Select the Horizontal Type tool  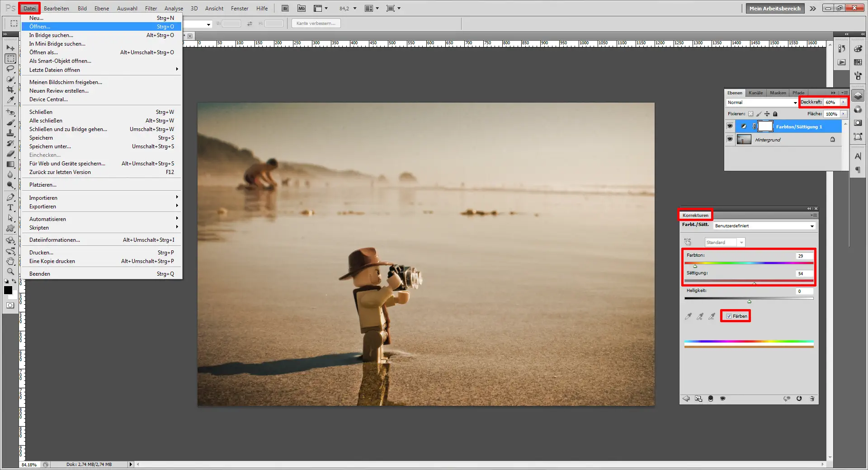pos(10,207)
